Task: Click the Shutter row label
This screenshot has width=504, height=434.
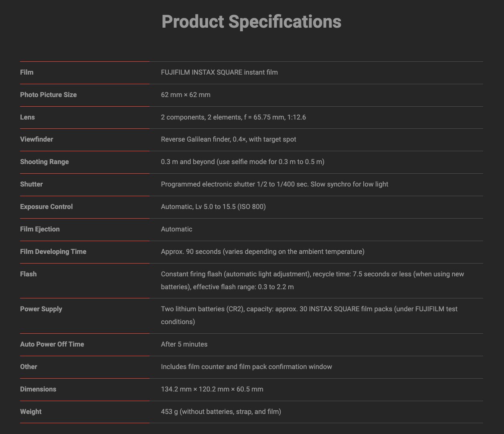Action: click(x=31, y=184)
